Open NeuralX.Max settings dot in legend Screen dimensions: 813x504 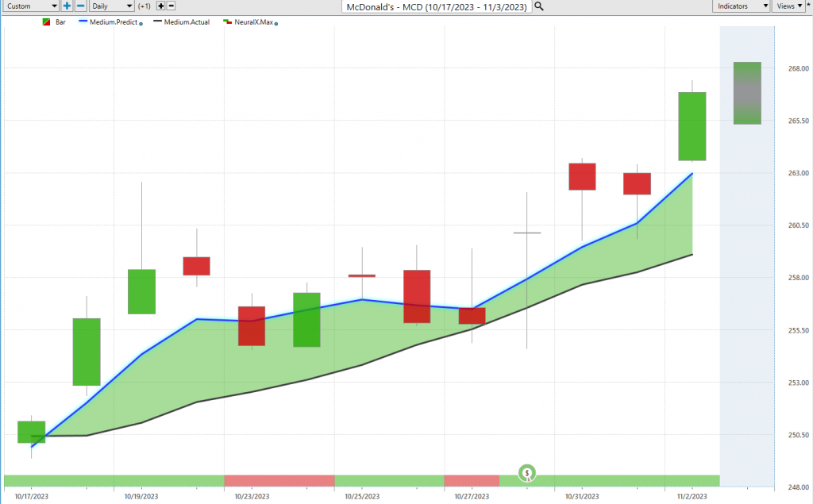point(275,23)
